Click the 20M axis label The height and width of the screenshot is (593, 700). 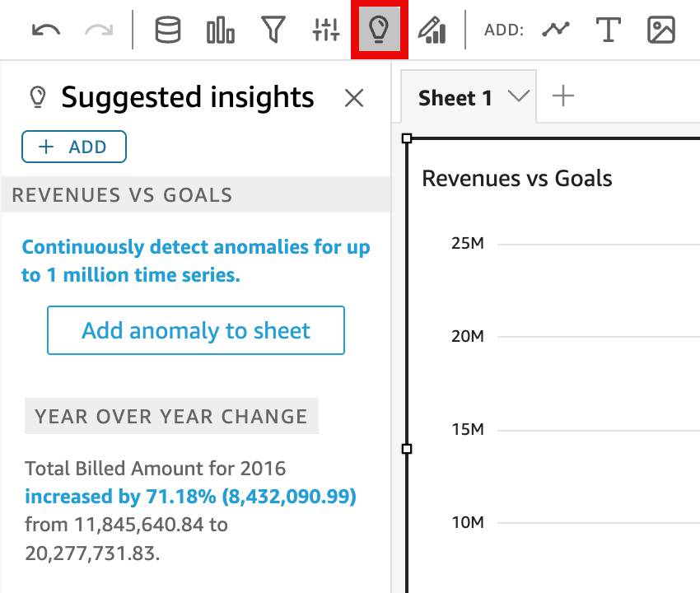pyautogui.click(x=468, y=336)
